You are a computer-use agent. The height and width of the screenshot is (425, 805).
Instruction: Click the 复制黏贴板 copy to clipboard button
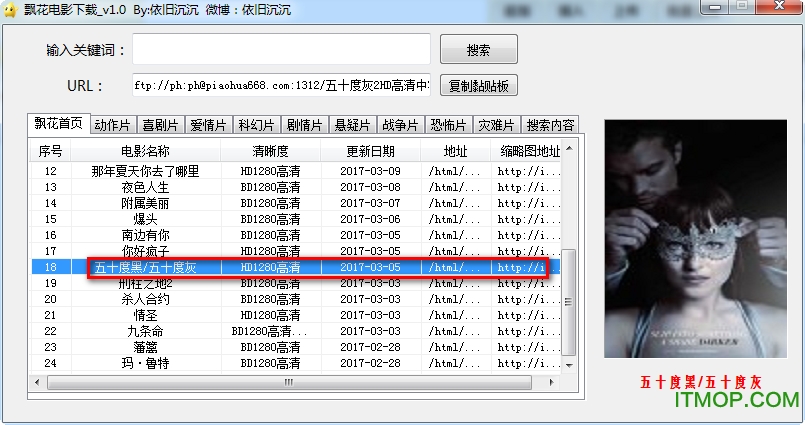pyautogui.click(x=478, y=85)
